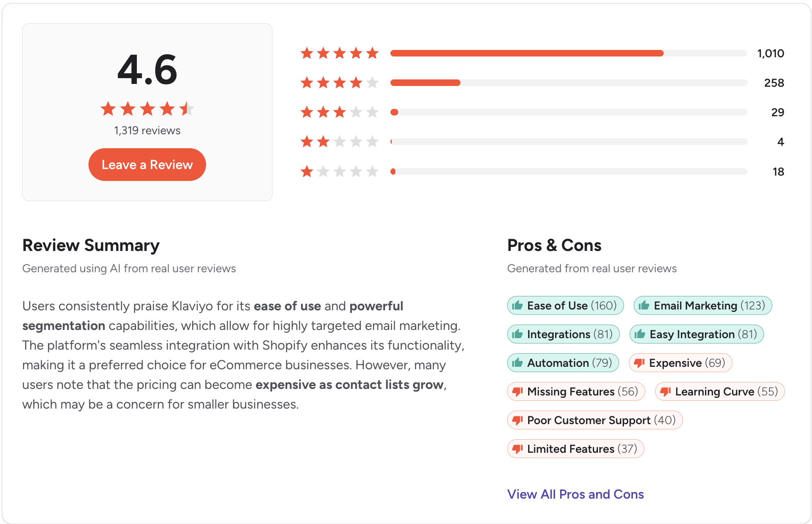The width and height of the screenshot is (812, 524).
Task: Click the thumbs-up icon on Automation
Action: coord(517,363)
